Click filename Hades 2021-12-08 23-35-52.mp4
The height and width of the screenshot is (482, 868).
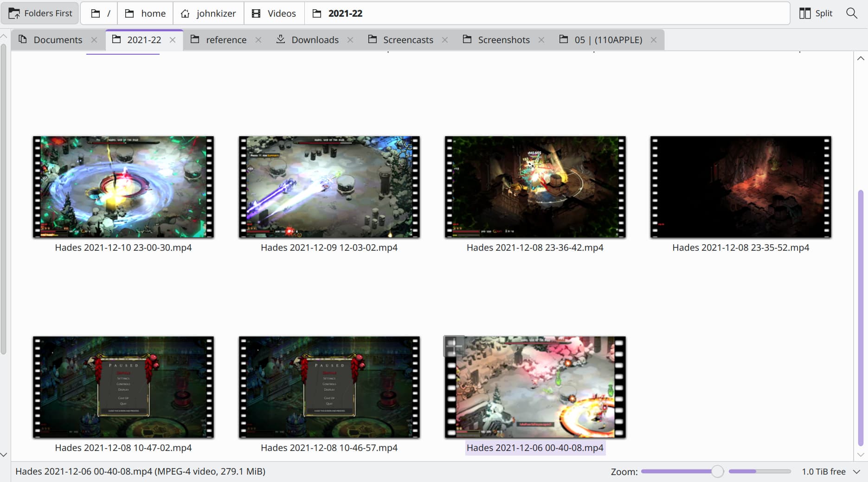coord(741,247)
